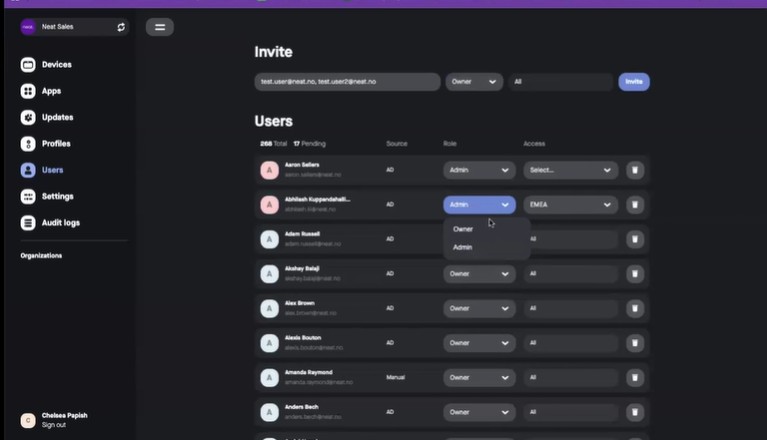Delete user Adam Russell

pos(635,239)
